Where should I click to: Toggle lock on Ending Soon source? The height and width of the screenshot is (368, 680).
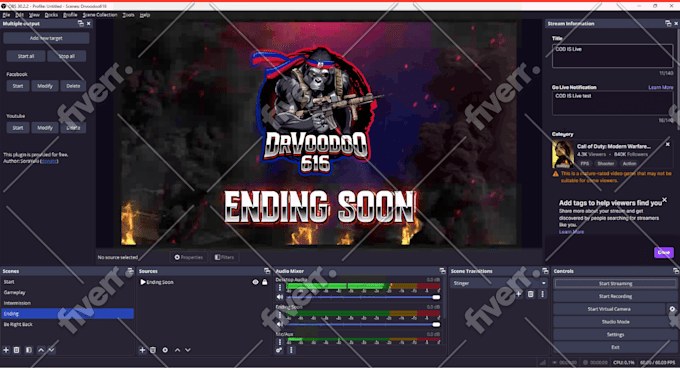(x=265, y=282)
